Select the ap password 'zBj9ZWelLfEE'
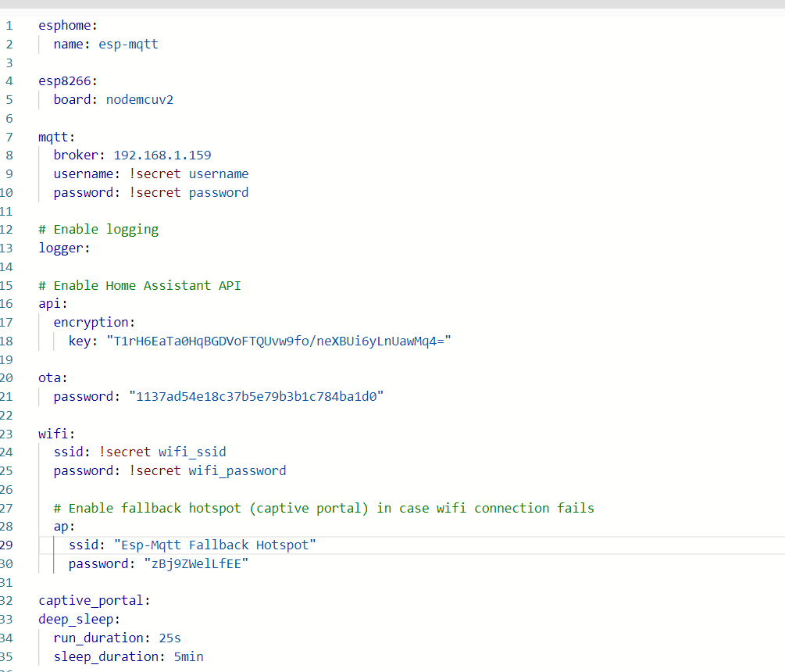785x672 pixels. click(x=196, y=564)
